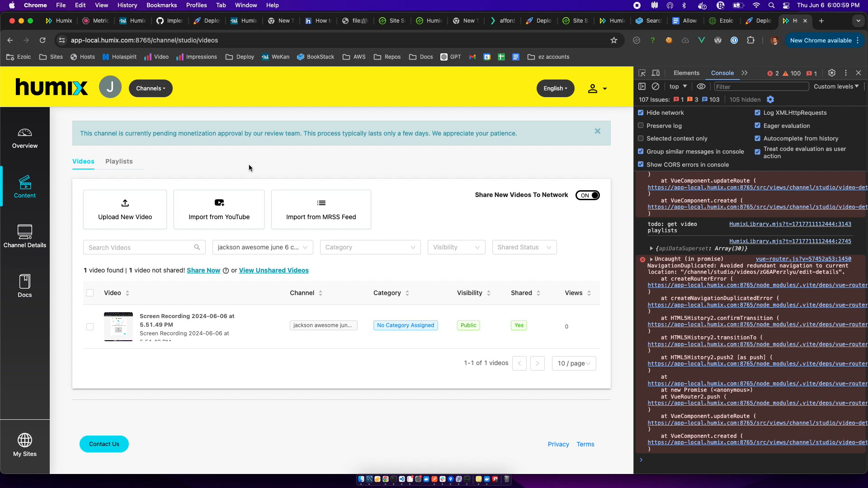
Task: Open the Bookmarks menu in menu bar
Action: 161,5
